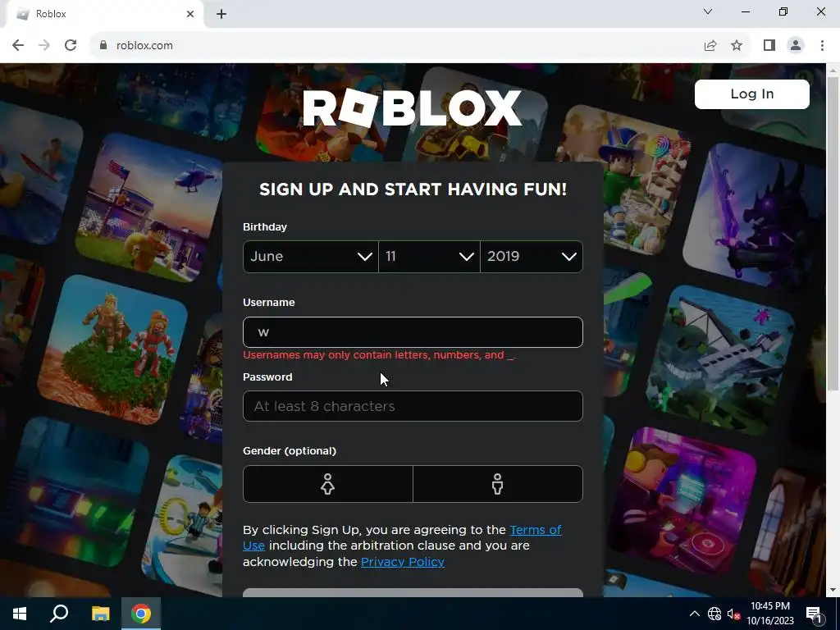Open a new tab
840x630 pixels.
(x=221, y=14)
